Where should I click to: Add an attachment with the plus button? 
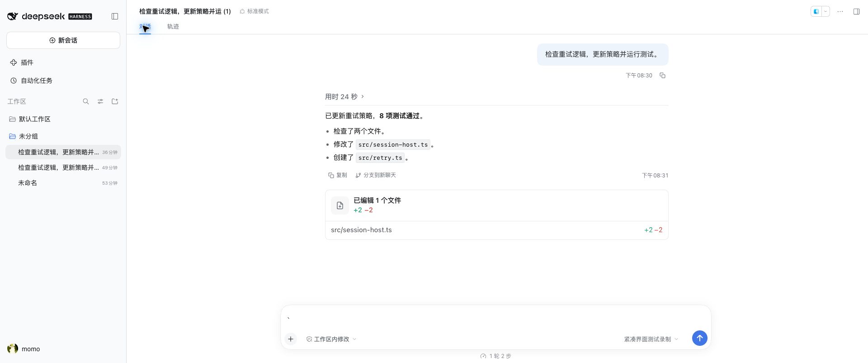[x=291, y=339]
